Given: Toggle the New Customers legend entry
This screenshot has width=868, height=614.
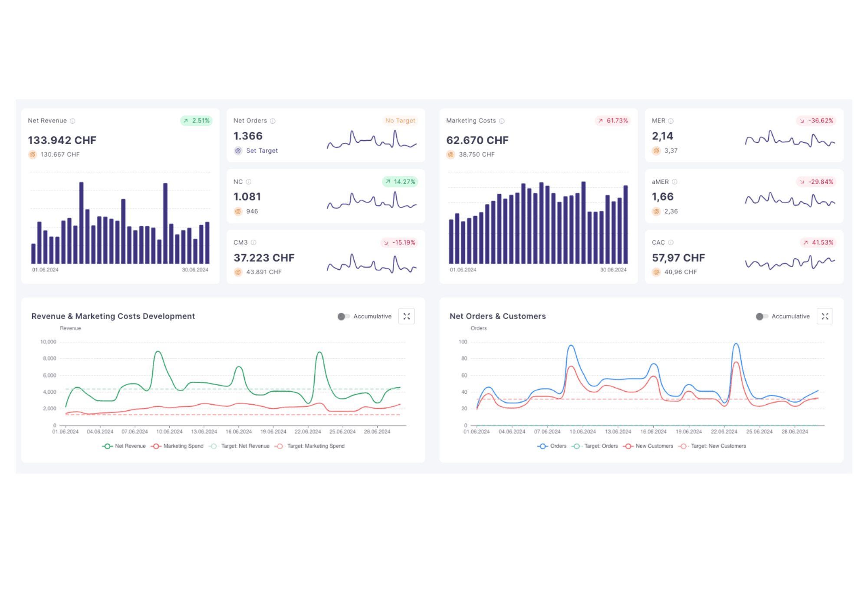Looking at the screenshot, I should point(649,446).
